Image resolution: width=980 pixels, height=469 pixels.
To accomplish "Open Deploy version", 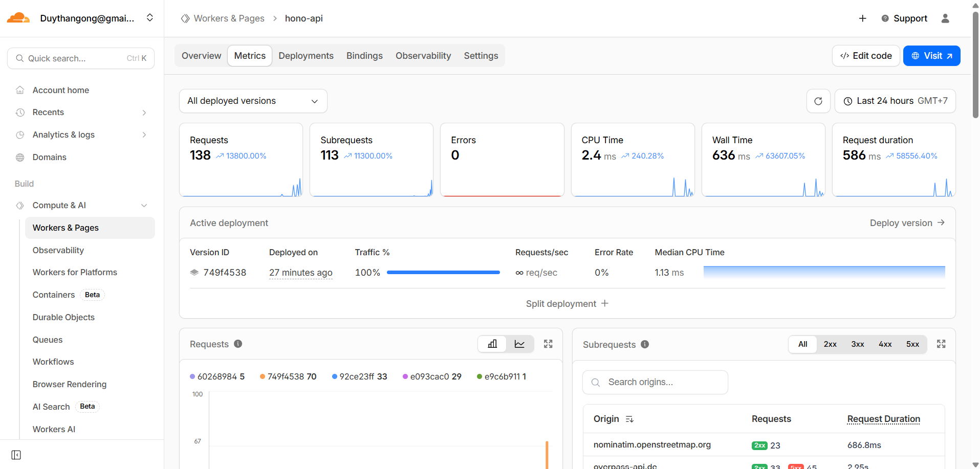I will 907,222.
